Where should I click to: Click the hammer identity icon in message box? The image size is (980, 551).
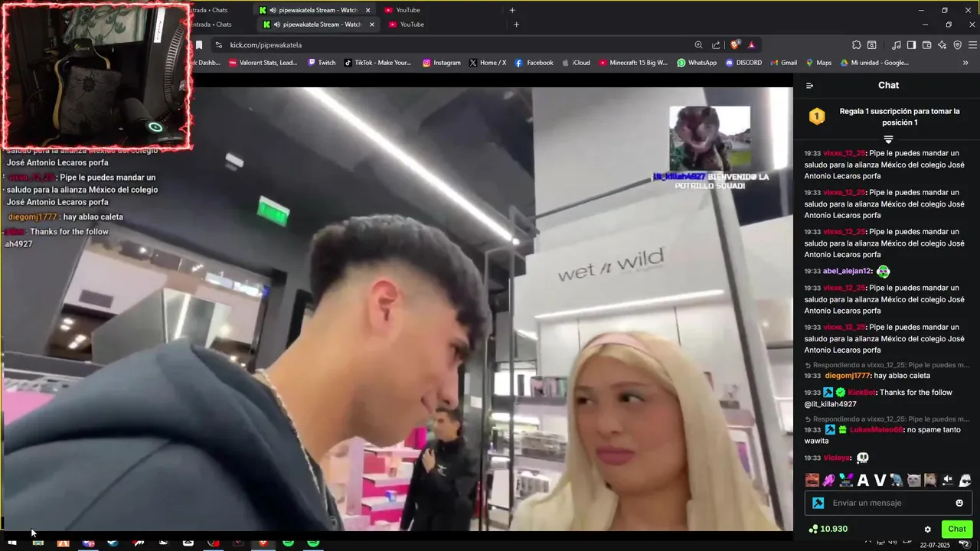click(818, 503)
